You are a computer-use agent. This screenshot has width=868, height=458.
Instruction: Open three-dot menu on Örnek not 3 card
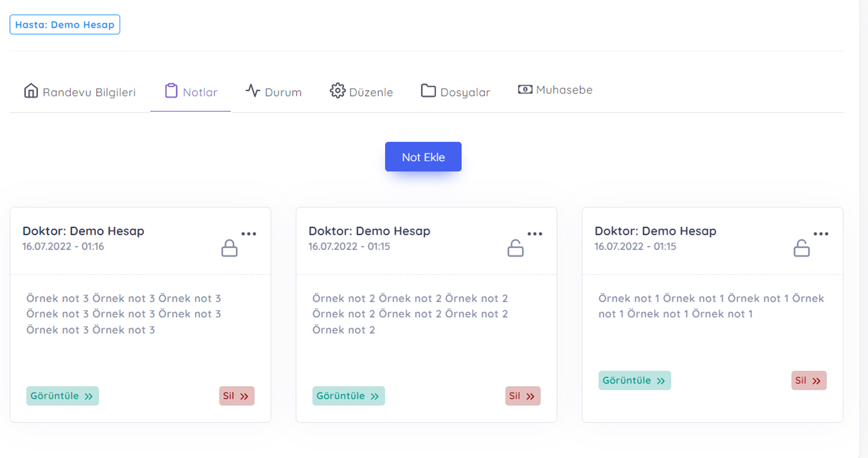249,234
